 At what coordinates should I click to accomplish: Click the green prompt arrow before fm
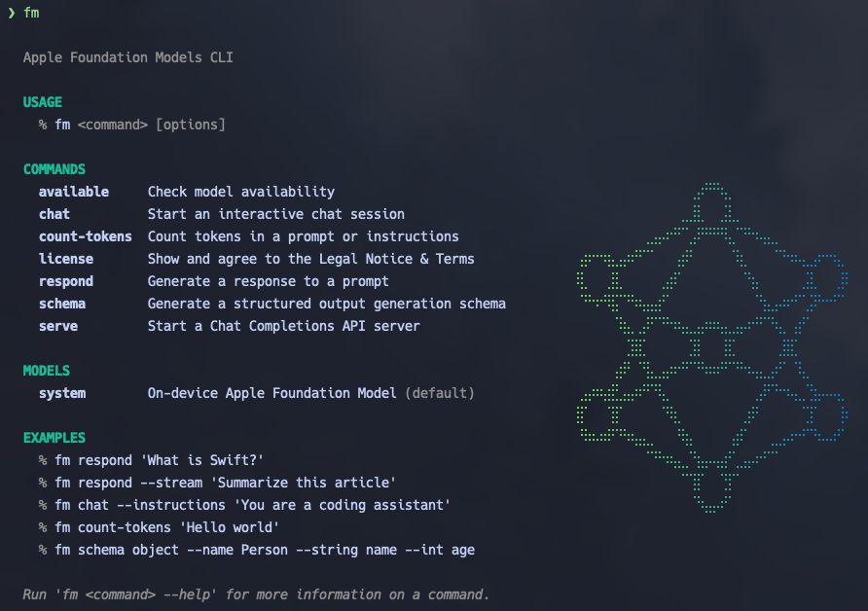[x=11, y=13]
